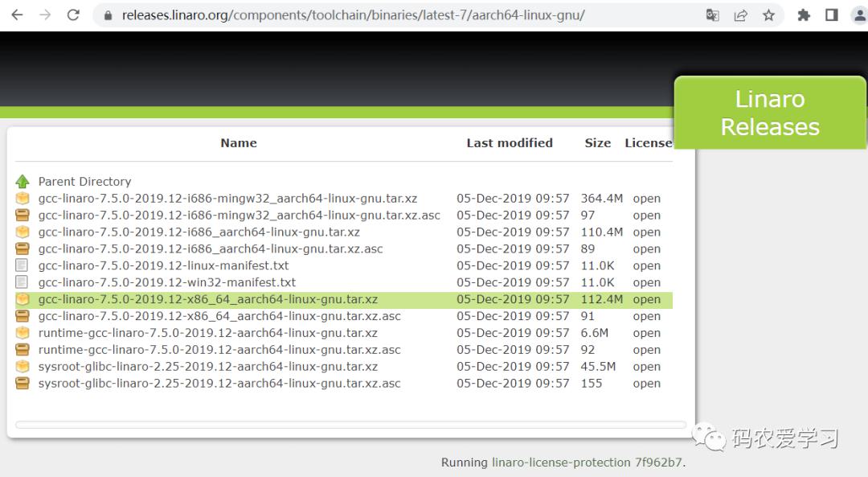This screenshot has height=477, width=868.
Task: Reload the Linaro releases page
Action: (73, 15)
